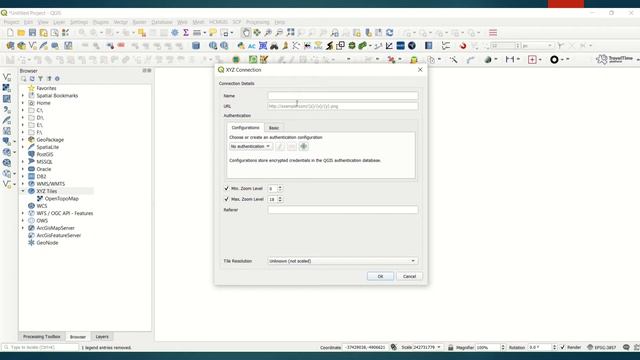Click the Browser panel Refresh icon
640x360 pixels.
coord(32,78)
